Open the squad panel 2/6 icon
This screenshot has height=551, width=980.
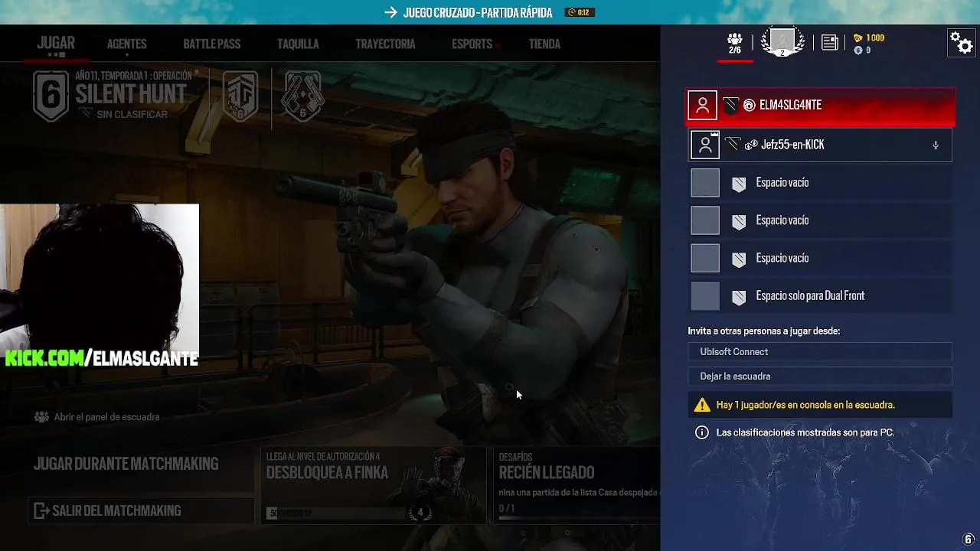point(734,44)
